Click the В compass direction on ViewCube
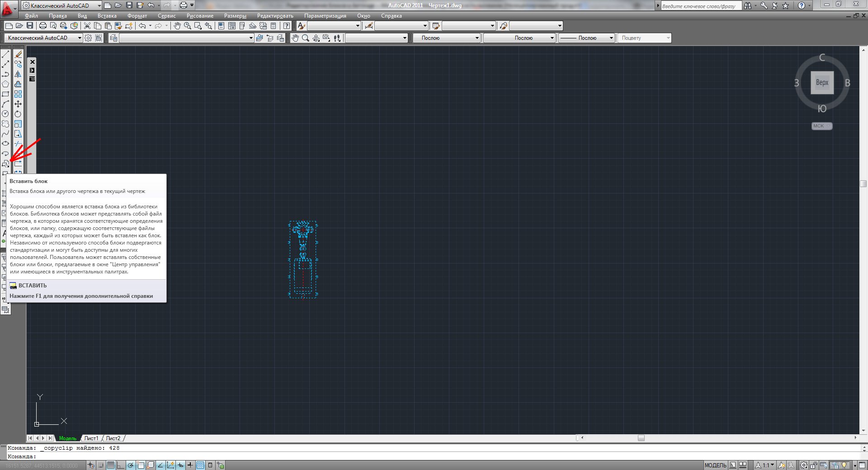This screenshot has width=868, height=470. (x=847, y=83)
